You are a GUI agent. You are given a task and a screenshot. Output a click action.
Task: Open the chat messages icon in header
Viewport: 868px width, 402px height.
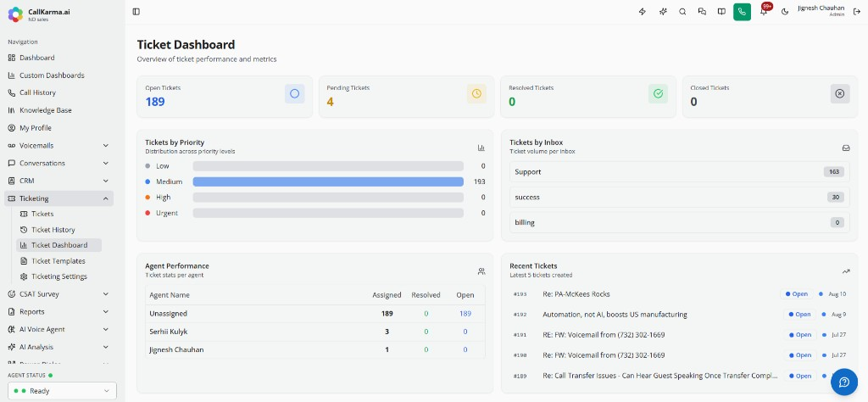coord(702,12)
